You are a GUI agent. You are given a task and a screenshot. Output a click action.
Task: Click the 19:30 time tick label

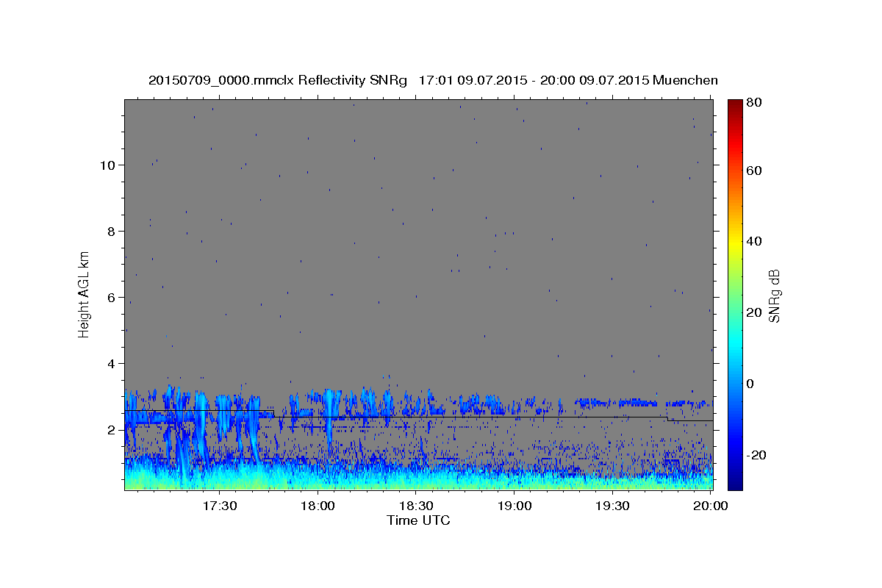point(612,506)
